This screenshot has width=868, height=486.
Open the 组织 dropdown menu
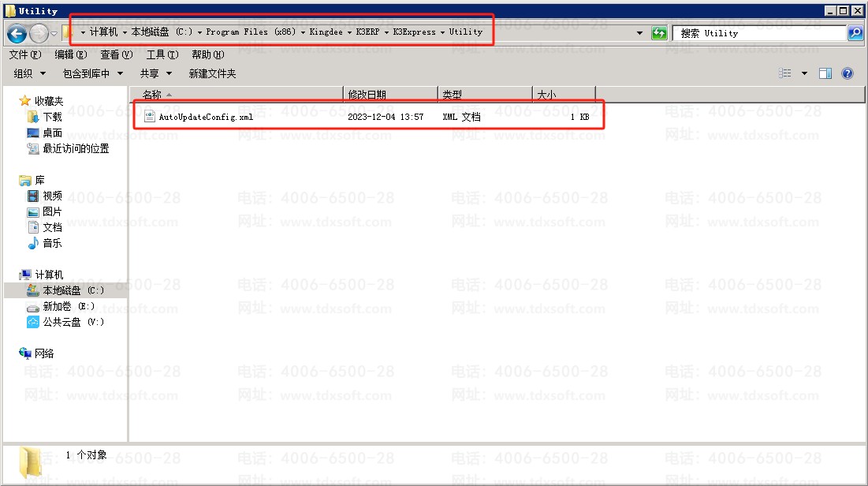click(30, 73)
